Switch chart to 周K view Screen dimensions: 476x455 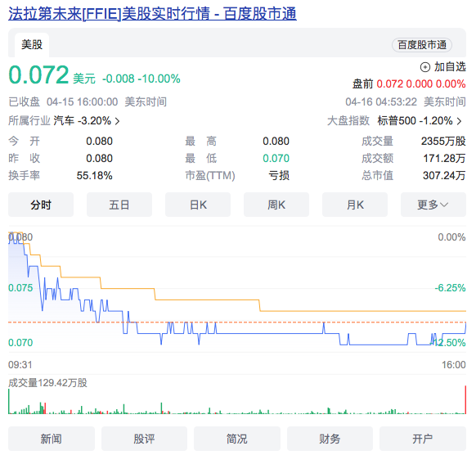276,205
